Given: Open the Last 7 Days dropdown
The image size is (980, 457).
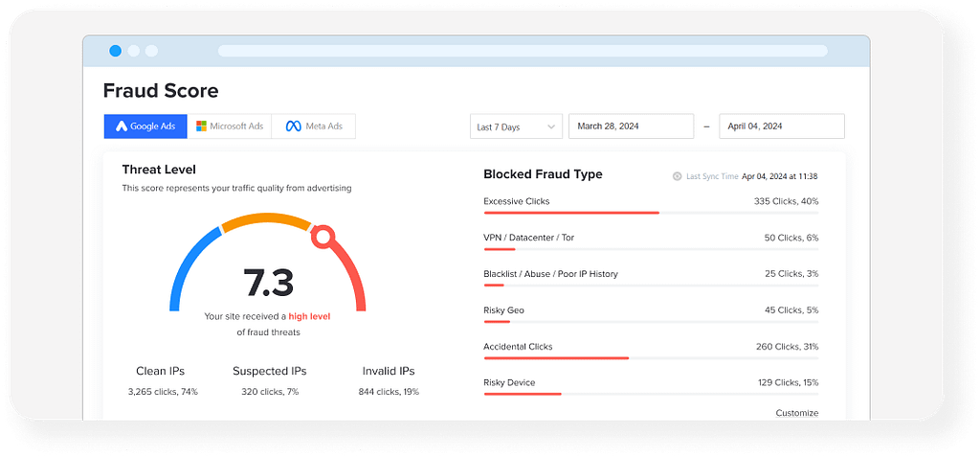Looking at the screenshot, I should tap(516, 126).
